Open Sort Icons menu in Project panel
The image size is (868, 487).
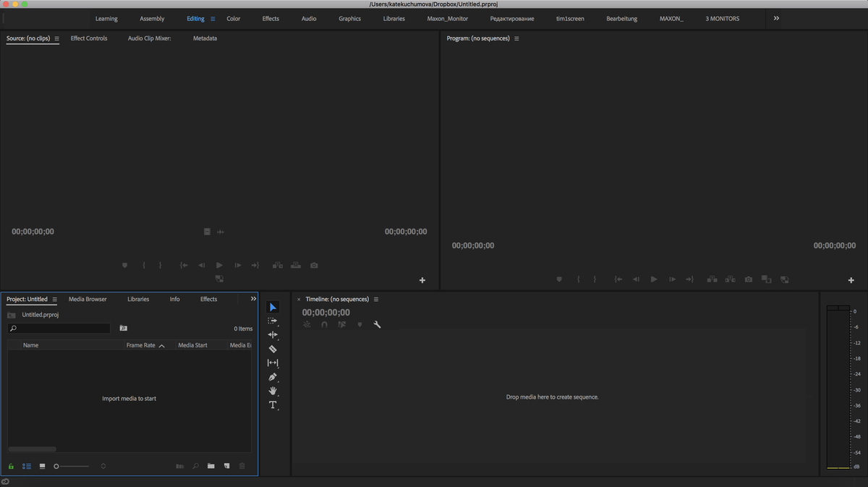coord(103,466)
